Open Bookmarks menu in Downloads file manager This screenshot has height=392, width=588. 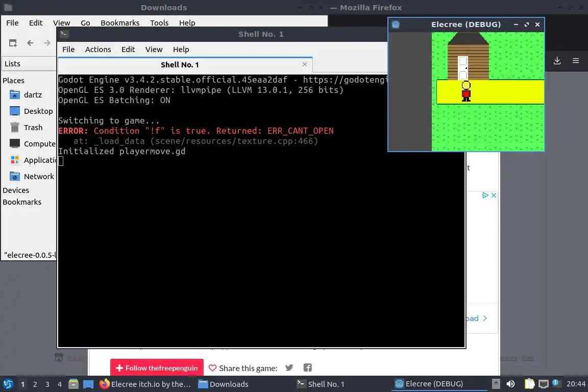pyautogui.click(x=120, y=23)
